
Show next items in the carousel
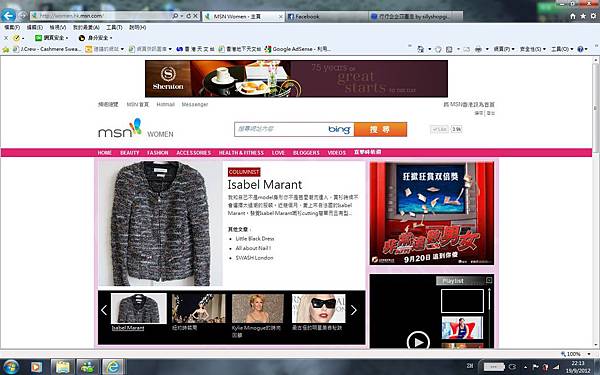coord(354,310)
